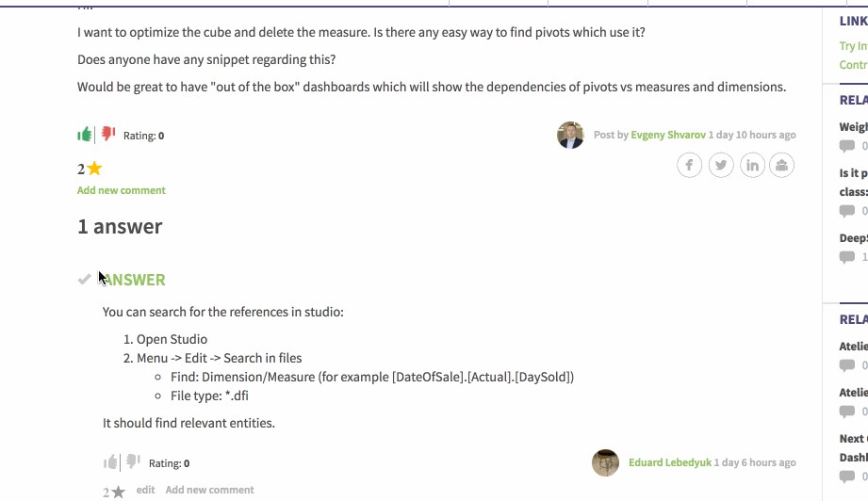The width and height of the screenshot is (868, 501).
Task: Downvote Eduard Lebedyuk's answer
Action: [x=133, y=462]
